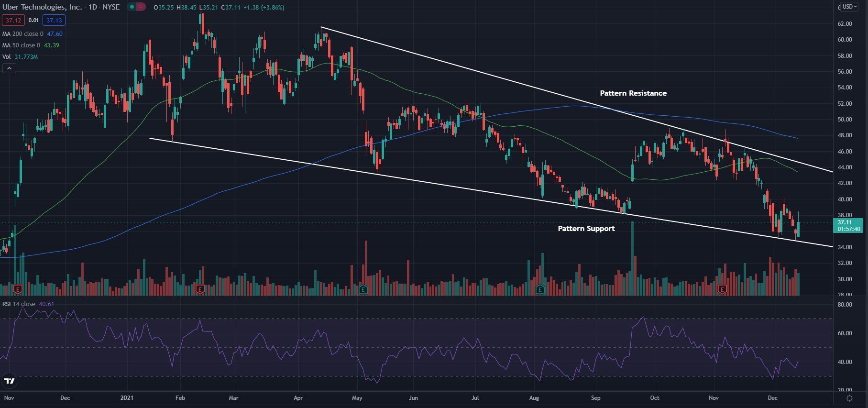Open the earnings marker under August candles
Screen dimensions: 868x408
click(540, 289)
